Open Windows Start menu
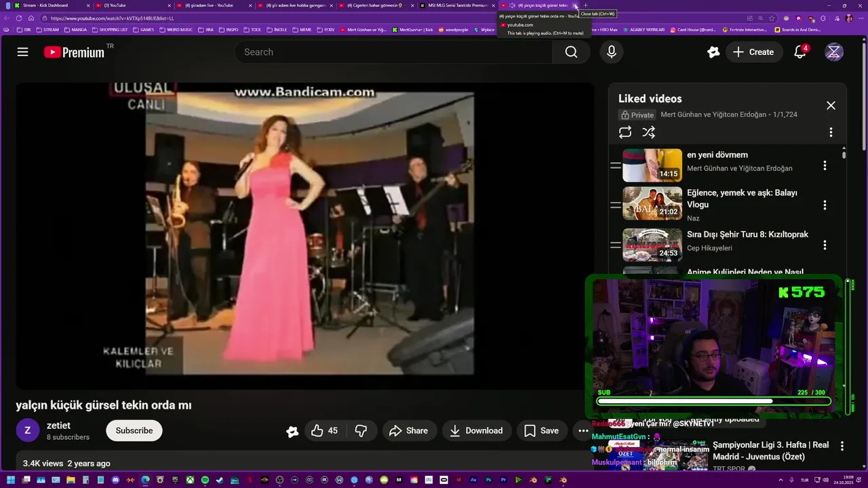Viewport: 868px width, 488px height. 11,480
